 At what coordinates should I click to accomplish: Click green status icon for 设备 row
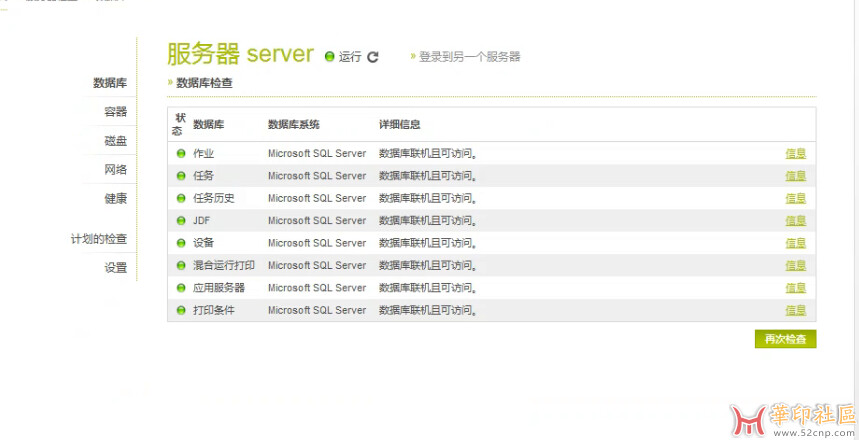pyautogui.click(x=181, y=243)
